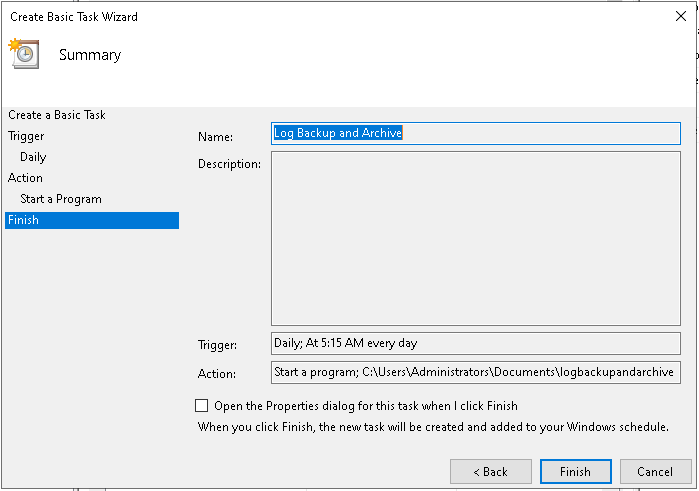
Task: Click the 'Description:' label
Action: pos(229,164)
